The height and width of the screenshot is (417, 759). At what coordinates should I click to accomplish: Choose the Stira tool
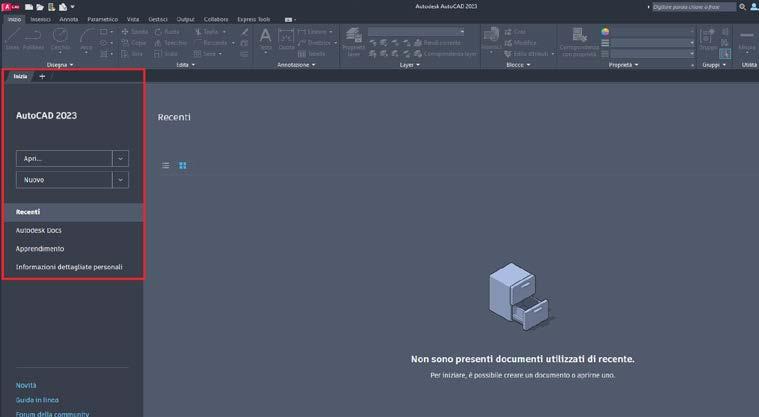132,54
